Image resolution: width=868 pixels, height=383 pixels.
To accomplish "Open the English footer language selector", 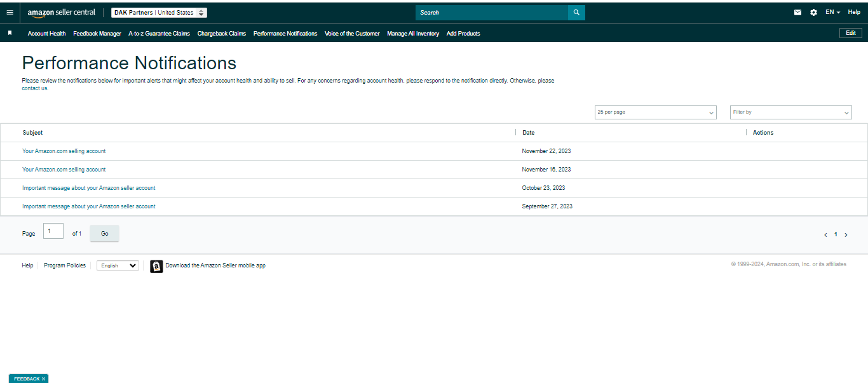I will coord(118,265).
